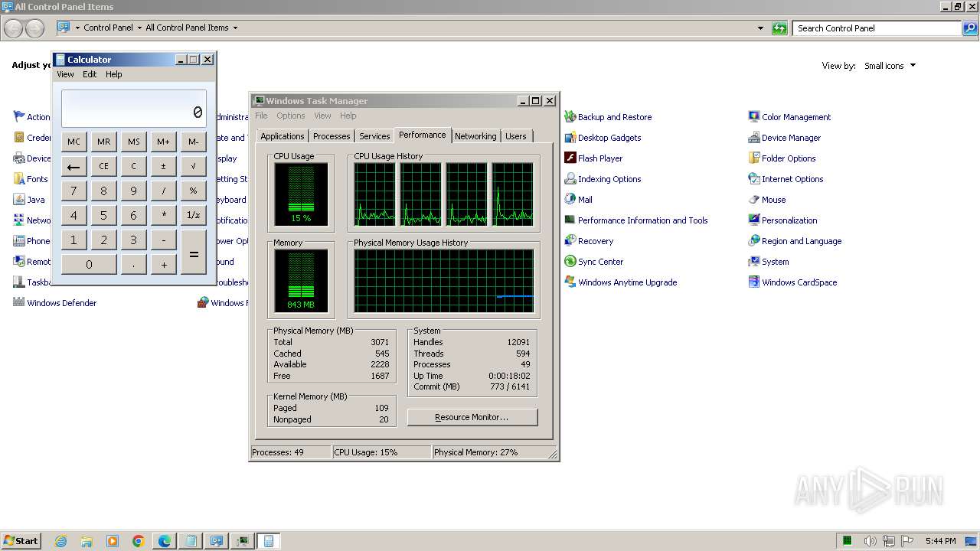The image size is (980, 551).
Task: Click the Calculator M+ button
Action: 163,142
